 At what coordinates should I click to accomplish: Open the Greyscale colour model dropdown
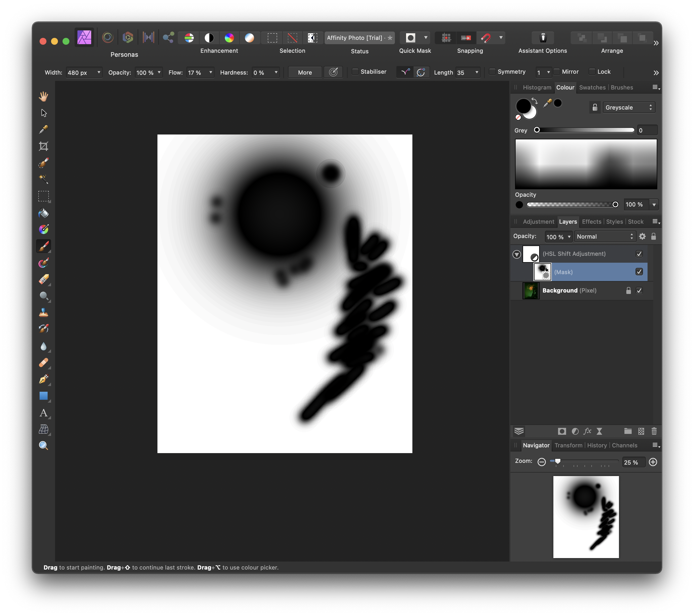click(x=628, y=107)
